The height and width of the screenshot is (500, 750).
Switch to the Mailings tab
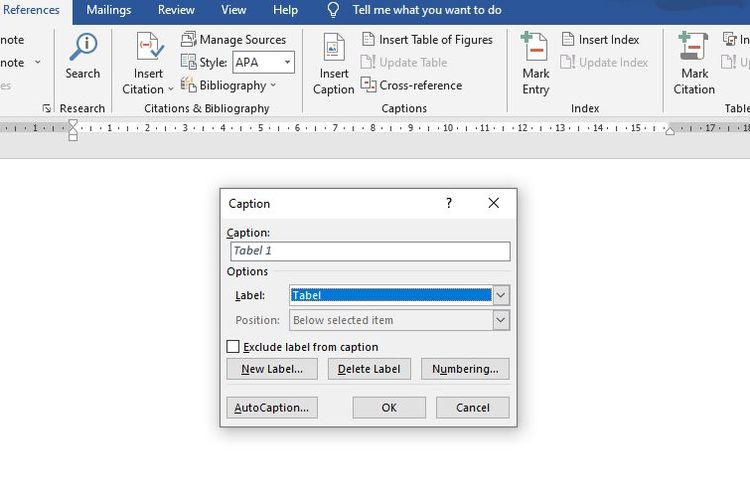click(x=109, y=10)
